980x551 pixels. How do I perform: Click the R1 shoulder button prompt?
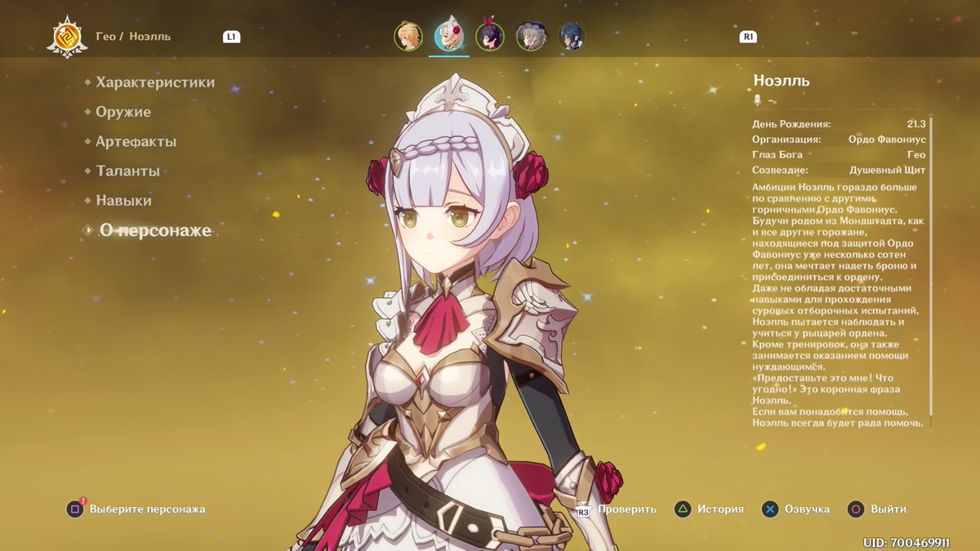[748, 37]
